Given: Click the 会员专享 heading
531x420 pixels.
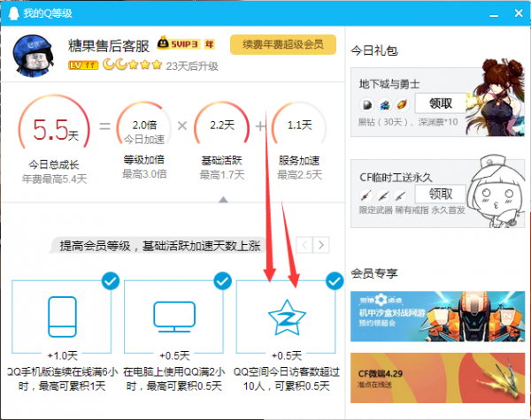Looking at the screenshot, I should pyautogui.click(x=374, y=273).
